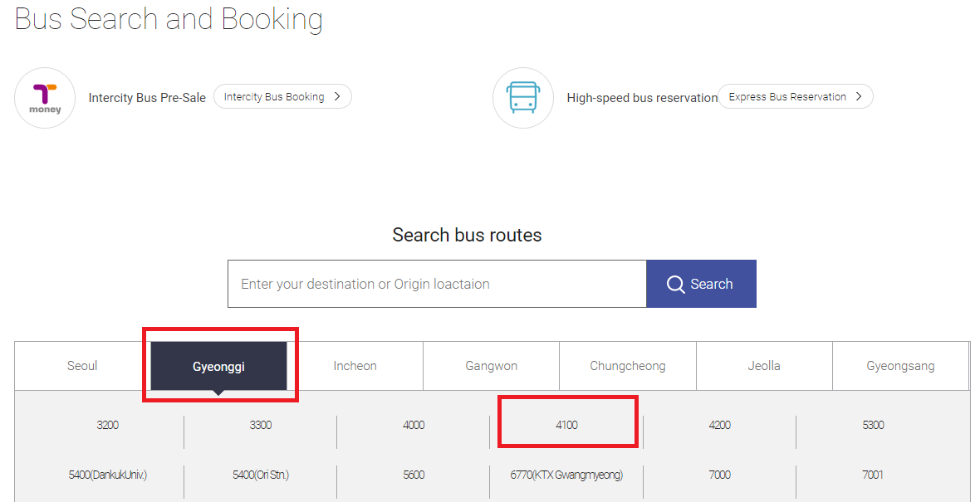Select the Chungcheong tab
This screenshot has width=980, height=502.
coord(627,366)
